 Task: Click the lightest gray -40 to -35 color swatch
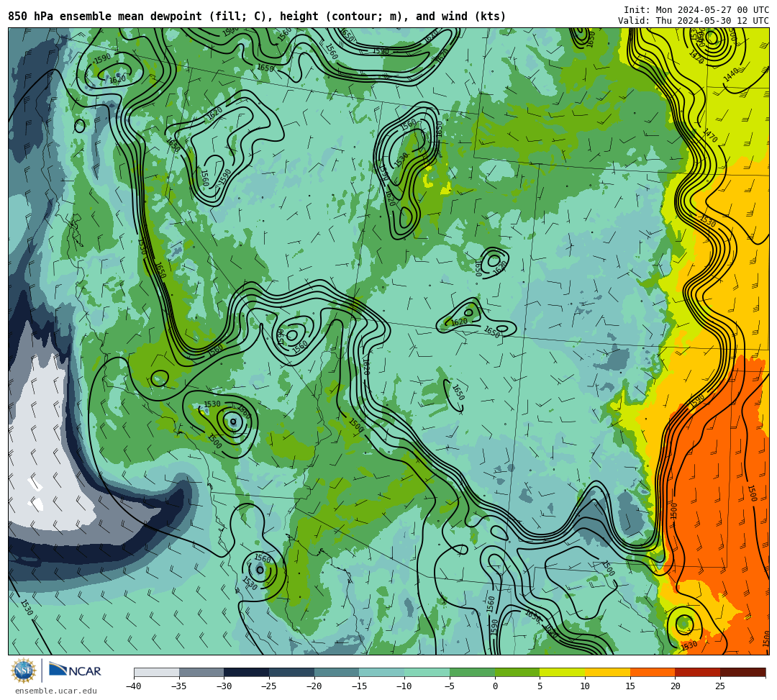(157, 672)
